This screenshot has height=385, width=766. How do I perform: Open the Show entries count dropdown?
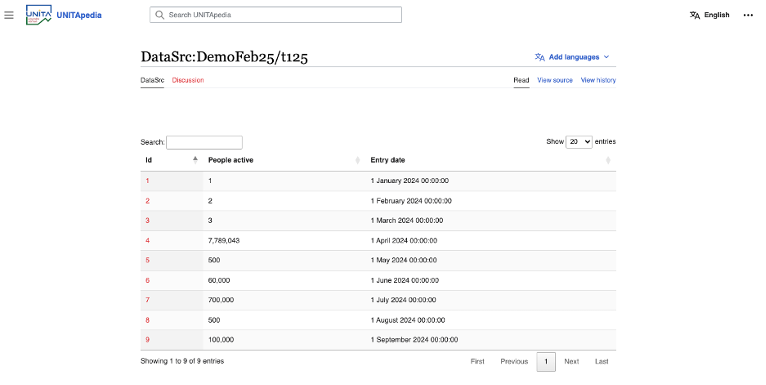[579, 142]
